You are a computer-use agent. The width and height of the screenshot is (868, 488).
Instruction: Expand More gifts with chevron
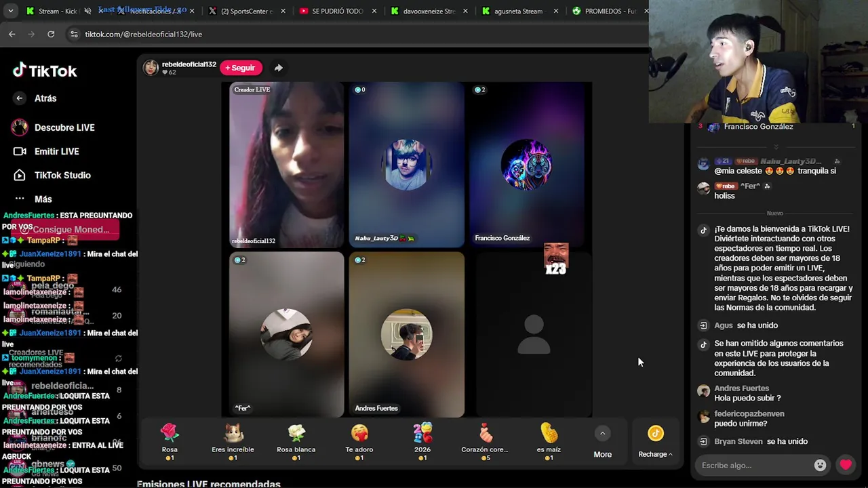coord(602,434)
